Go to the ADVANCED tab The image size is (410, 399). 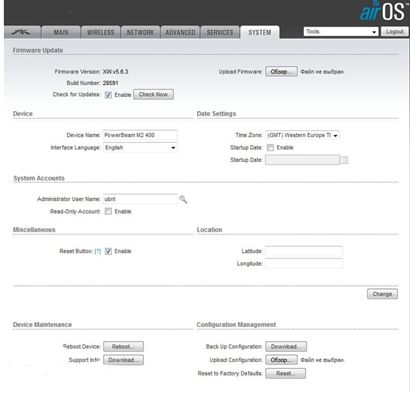coord(180,32)
